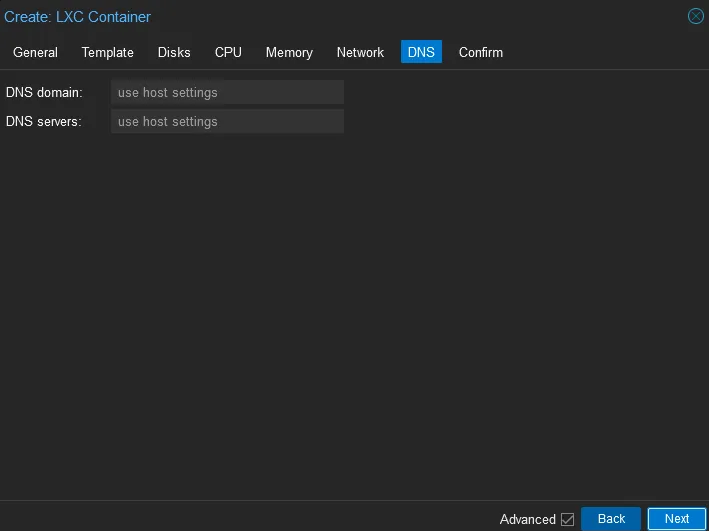This screenshot has height=531, width=709.
Task: Switch to the Network tab
Action: [x=360, y=52]
